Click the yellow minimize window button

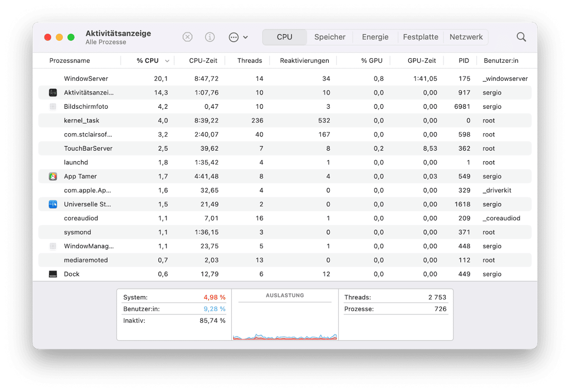[59, 37]
